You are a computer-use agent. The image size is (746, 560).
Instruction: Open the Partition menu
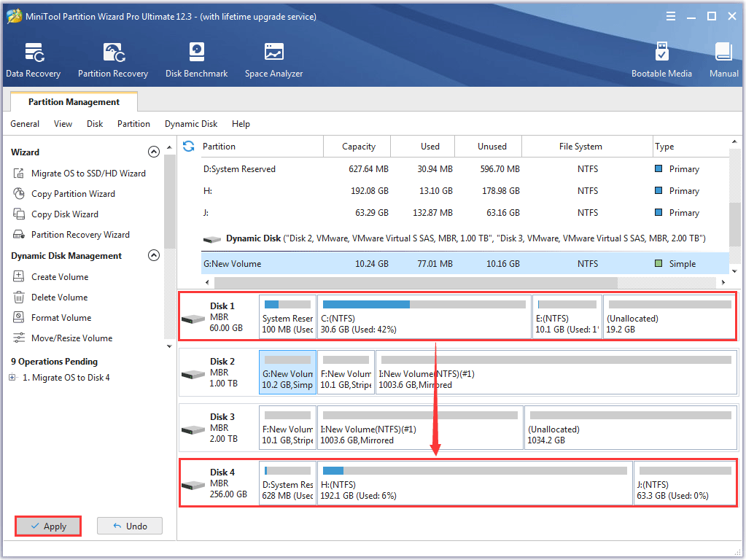pyautogui.click(x=133, y=124)
